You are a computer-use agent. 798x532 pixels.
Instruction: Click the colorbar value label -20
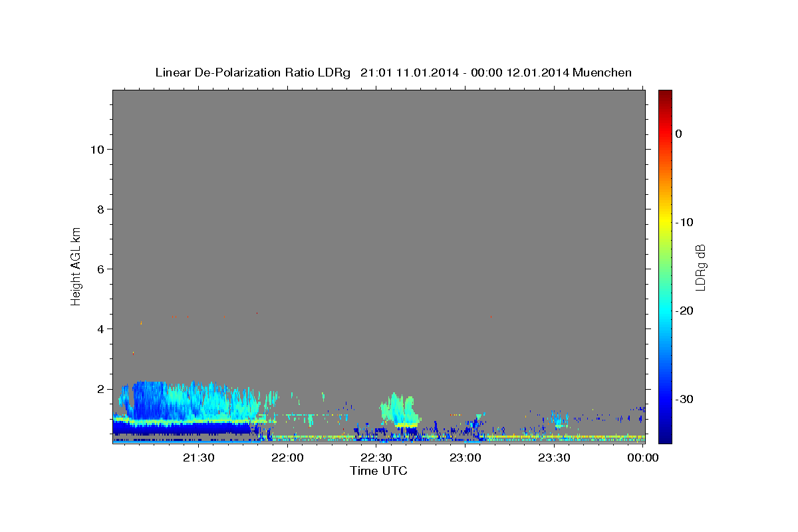coord(685,311)
